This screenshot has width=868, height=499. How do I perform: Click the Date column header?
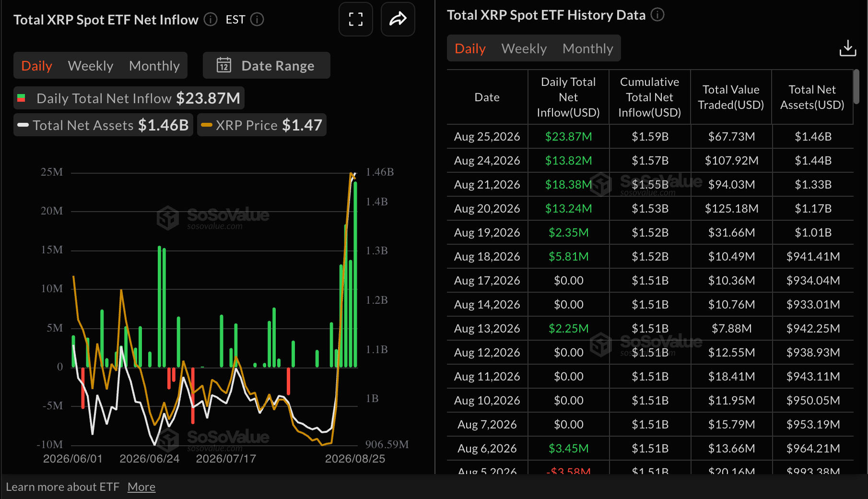pos(487,97)
